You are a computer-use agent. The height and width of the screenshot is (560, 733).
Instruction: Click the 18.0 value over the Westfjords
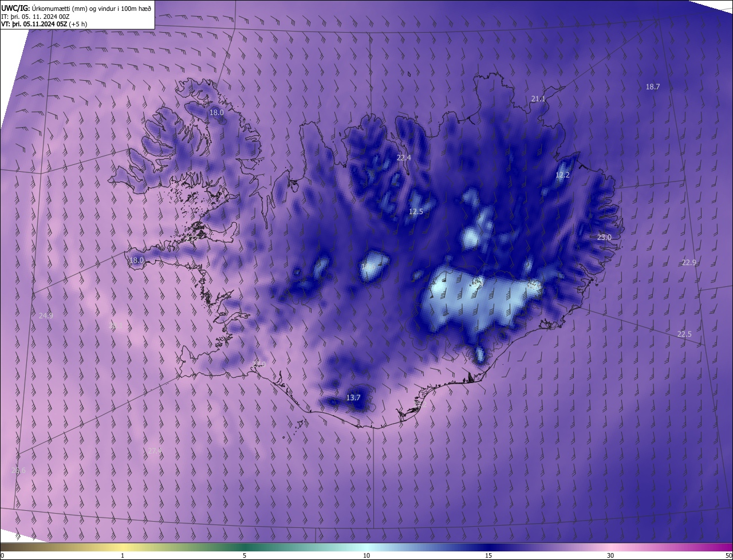pyautogui.click(x=216, y=113)
